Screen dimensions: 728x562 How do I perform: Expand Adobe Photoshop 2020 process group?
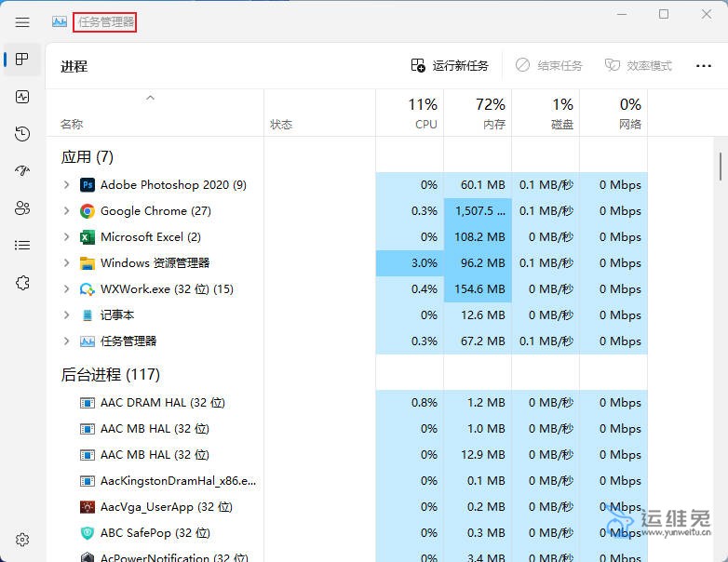66,185
